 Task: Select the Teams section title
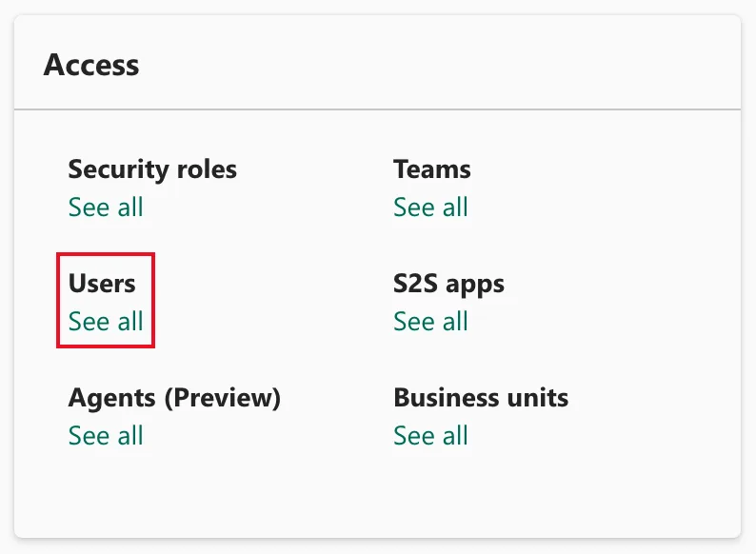click(x=432, y=169)
